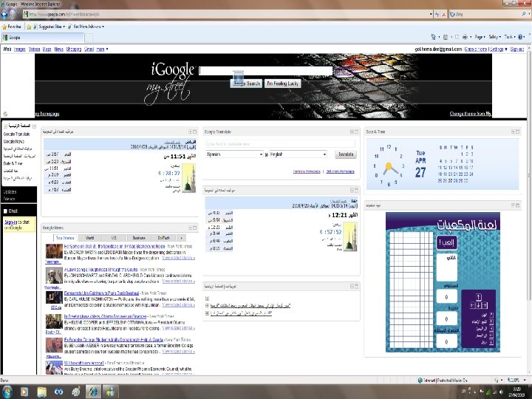Screen dimensions: 532x399
Task: Open the Help question-mark icon
Action: [x=520, y=37]
